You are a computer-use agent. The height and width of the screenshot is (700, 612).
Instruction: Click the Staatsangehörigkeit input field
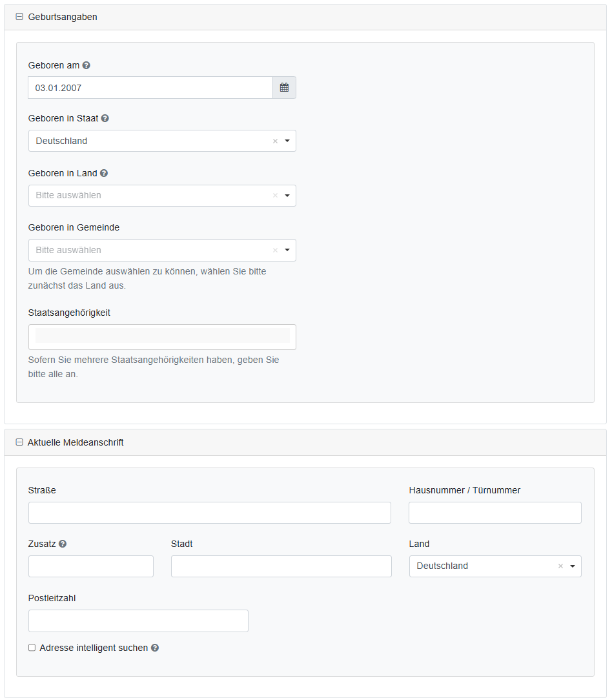pos(162,336)
